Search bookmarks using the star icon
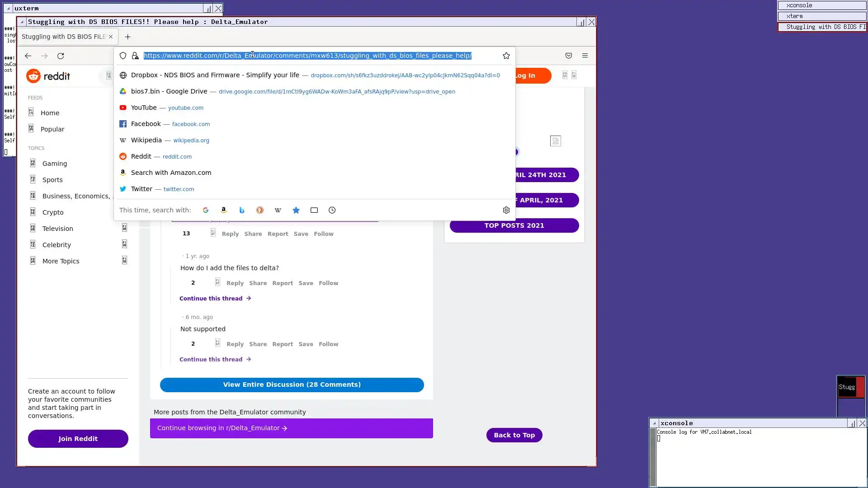868x488 pixels. [296, 210]
